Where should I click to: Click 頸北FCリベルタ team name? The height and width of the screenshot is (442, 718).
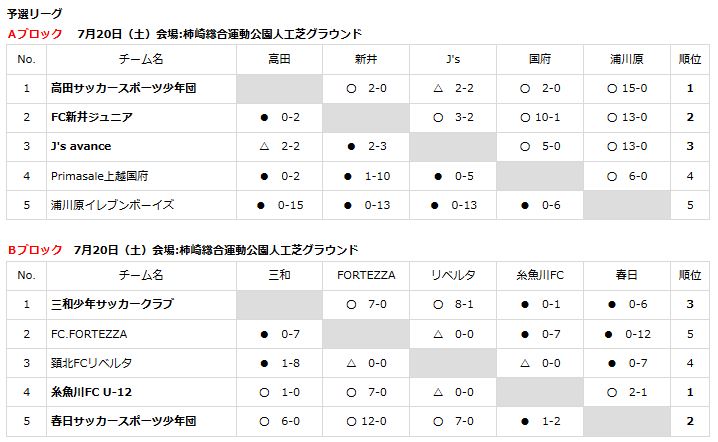click(91, 363)
